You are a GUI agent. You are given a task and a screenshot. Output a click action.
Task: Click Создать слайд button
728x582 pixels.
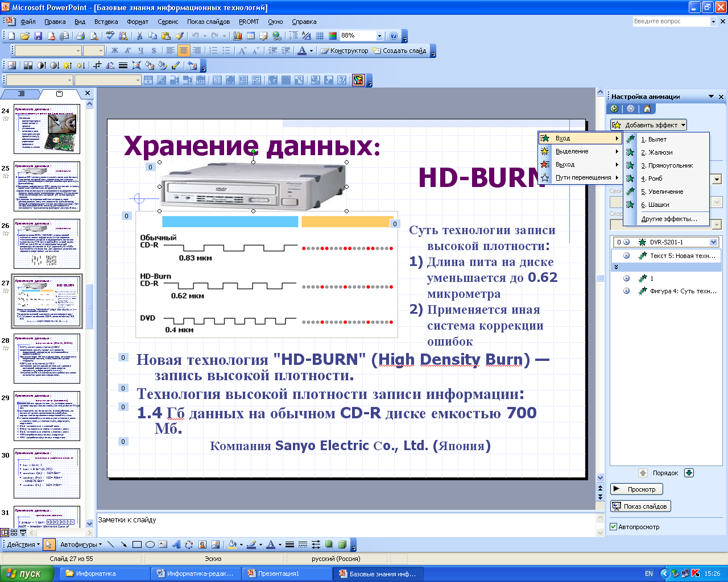[x=399, y=51]
